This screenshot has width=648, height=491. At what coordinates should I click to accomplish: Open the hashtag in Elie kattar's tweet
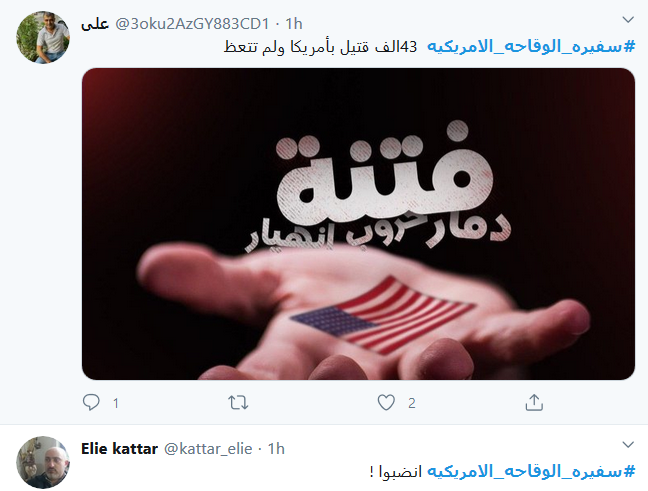531,471
